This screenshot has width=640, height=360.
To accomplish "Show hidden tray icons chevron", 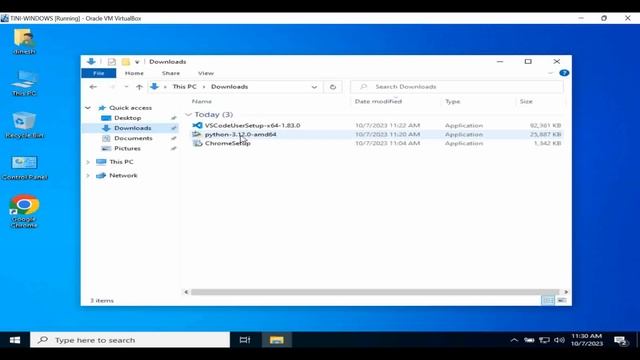I will click(x=514, y=340).
